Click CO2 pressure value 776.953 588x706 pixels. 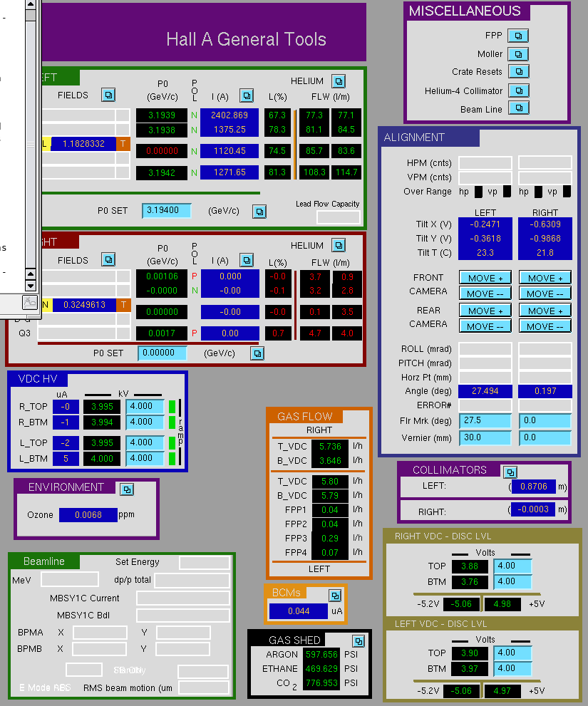pos(321,683)
